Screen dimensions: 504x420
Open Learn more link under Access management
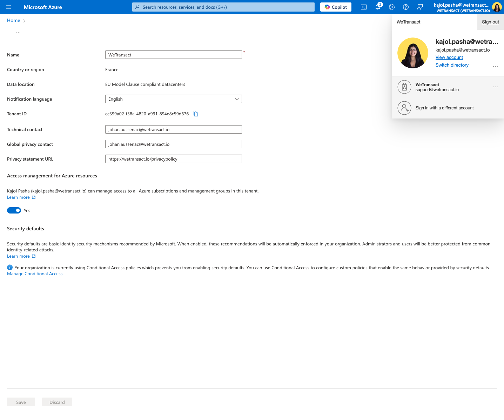[21, 197]
